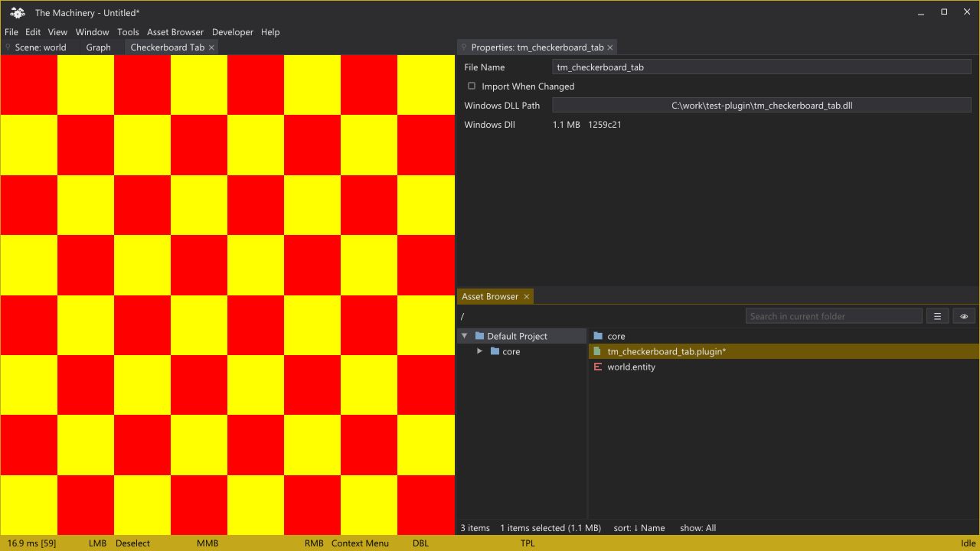Click the Context Menu hint in status bar
Viewport: 980px width, 551px height.
pos(360,543)
